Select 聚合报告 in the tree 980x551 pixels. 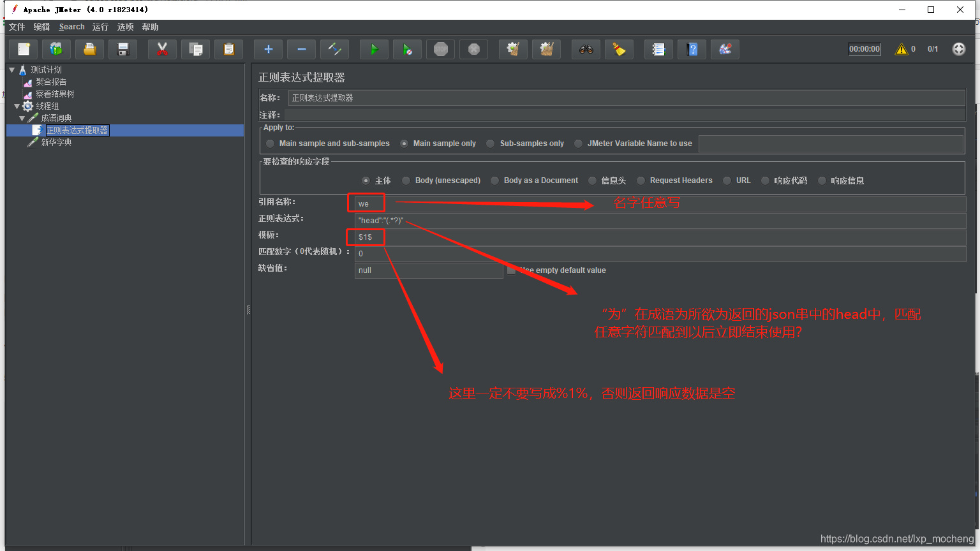coord(51,82)
